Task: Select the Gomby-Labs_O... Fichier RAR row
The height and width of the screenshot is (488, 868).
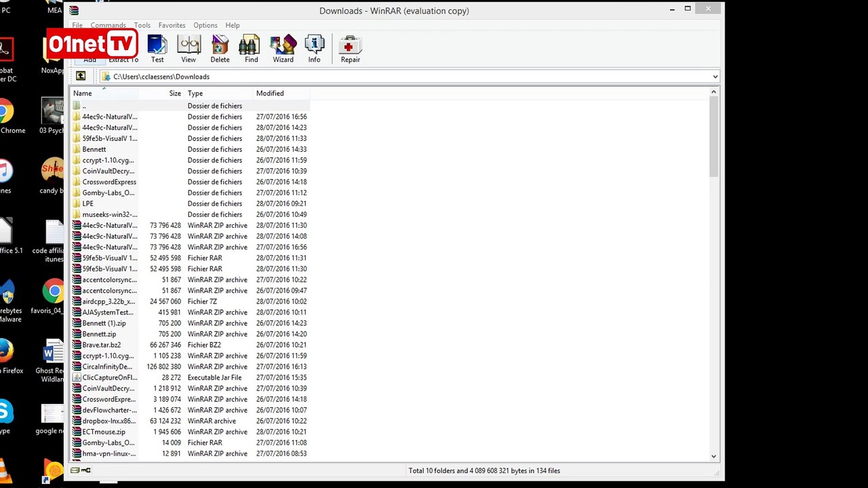Action: point(190,443)
